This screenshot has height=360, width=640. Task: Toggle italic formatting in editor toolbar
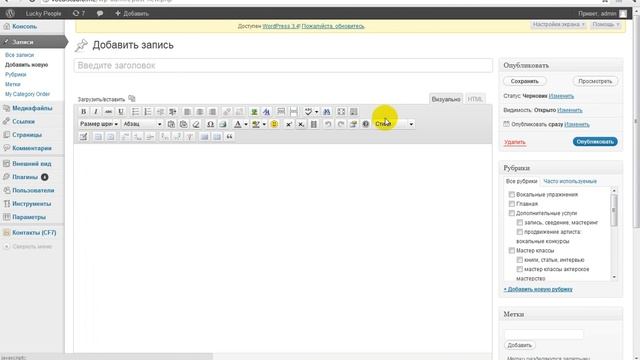(96, 111)
